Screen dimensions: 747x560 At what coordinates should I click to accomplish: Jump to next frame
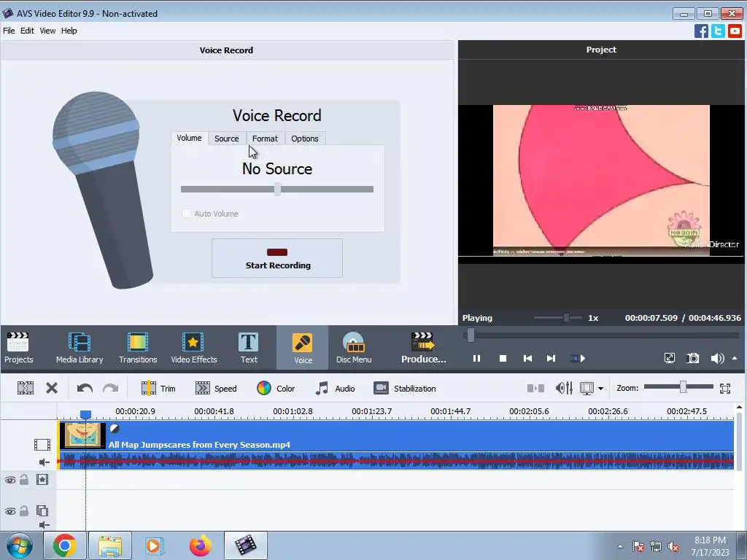point(551,359)
